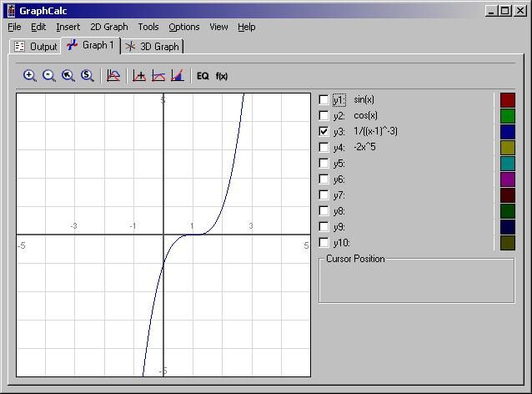Image resolution: width=532 pixels, height=394 pixels.
Task: Click the dark green y8 color swatch
Action: [508, 211]
